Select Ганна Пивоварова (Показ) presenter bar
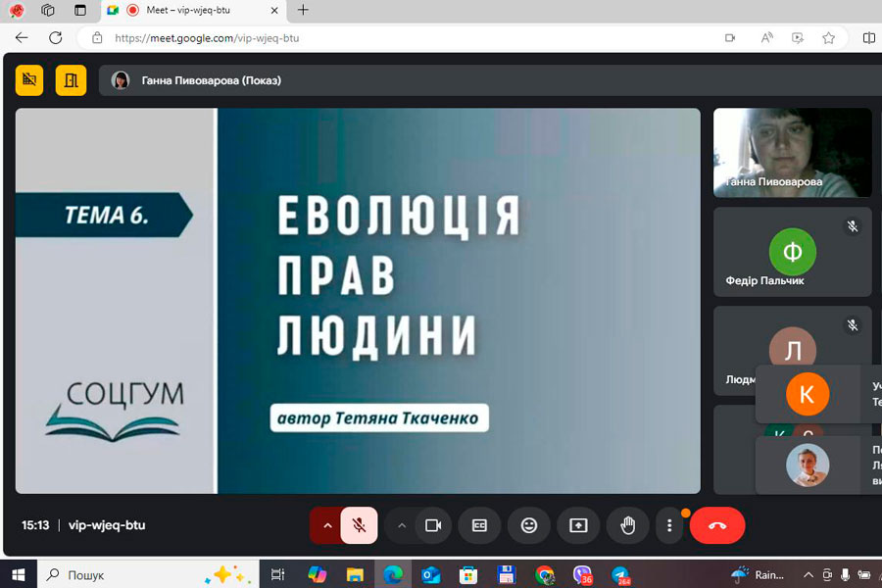Screen dimensions: 882x588 [x=489, y=80]
